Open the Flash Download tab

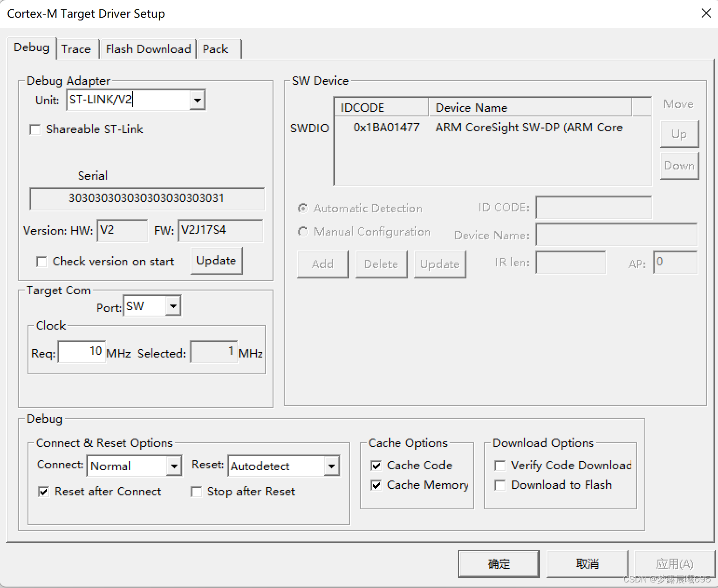148,48
